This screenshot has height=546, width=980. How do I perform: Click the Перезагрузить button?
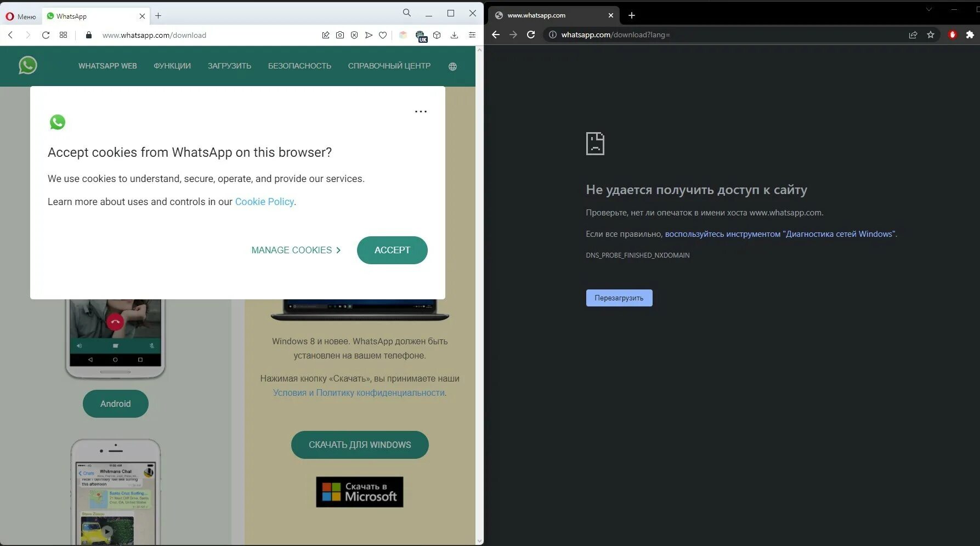pyautogui.click(x=619, y=298)
